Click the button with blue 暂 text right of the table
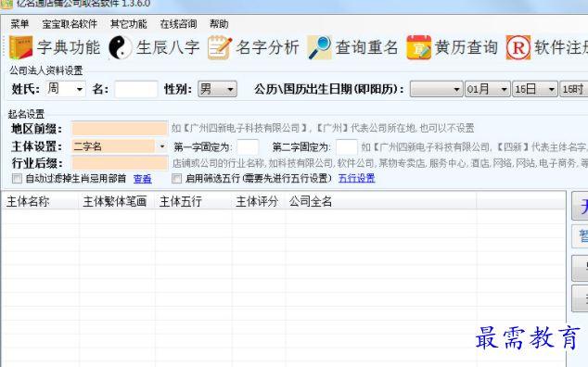Screen dimensions: 588x367 (x=580, y=236)
